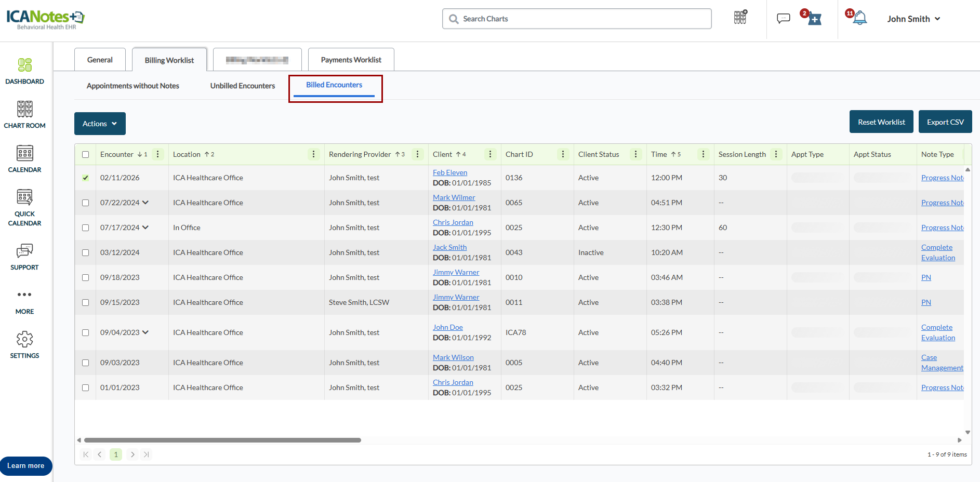This screenshot has width=980, height=482.
Task: Switch to the Payments Worklist tab
Action: 351,60
